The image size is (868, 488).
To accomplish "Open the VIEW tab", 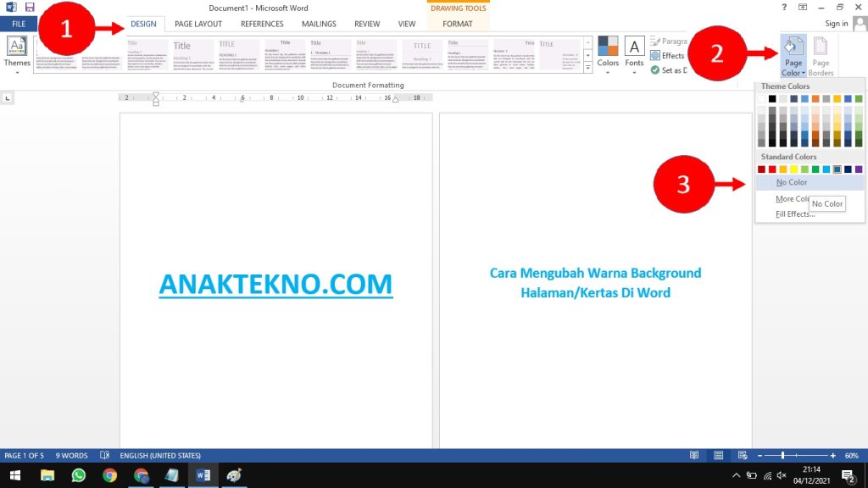I will pos(406,24).
